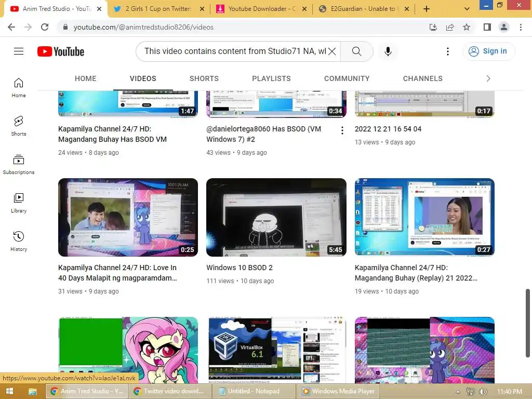The height and width of the screenshot is (399, 532).
Task: Open @danielortega8060 Has BSOD video title
Action: tap(263, 134)
